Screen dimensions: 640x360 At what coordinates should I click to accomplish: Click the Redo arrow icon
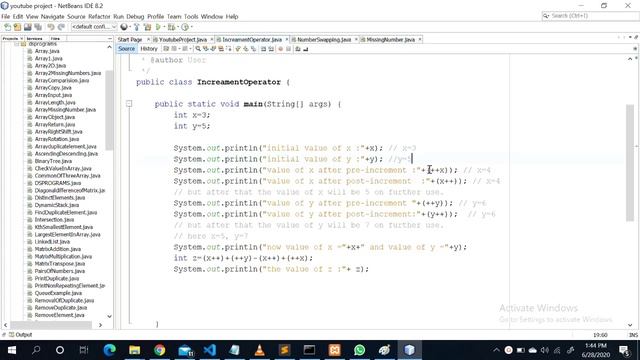(61, 27)
